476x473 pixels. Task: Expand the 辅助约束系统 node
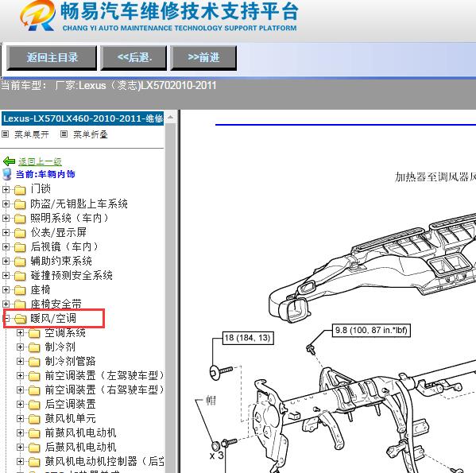tap(6, 261)
